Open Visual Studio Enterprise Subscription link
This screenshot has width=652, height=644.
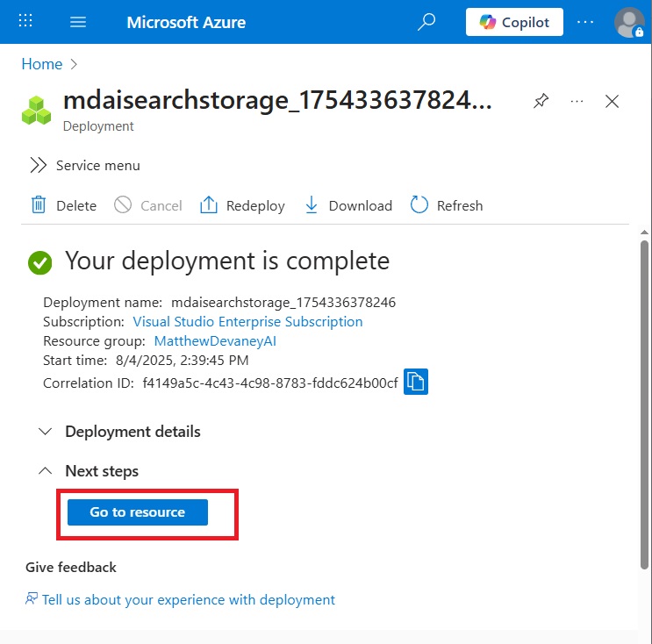click(247, 322)
